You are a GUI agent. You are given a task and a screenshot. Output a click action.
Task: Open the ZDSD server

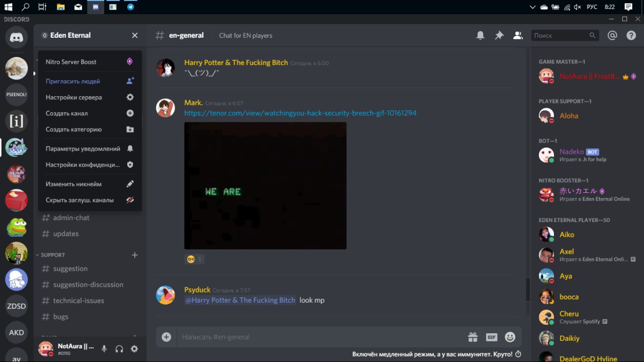pyautogui.click(x=17, y=306)
